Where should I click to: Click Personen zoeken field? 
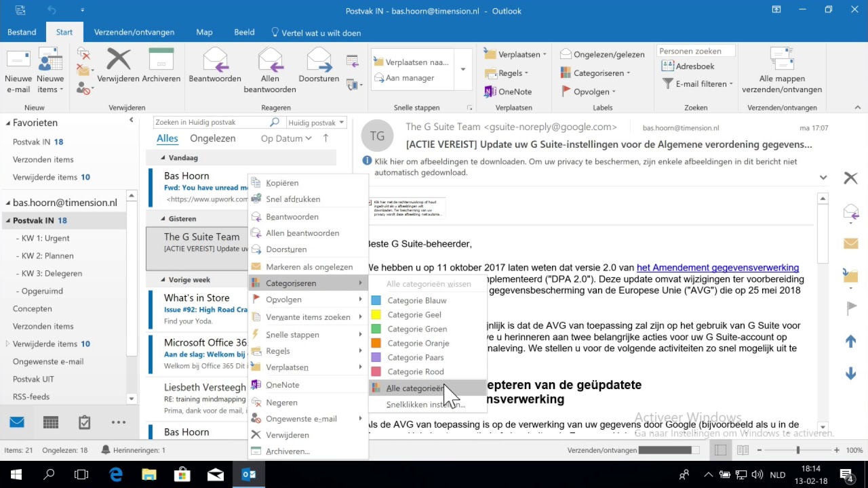point(696,51)
